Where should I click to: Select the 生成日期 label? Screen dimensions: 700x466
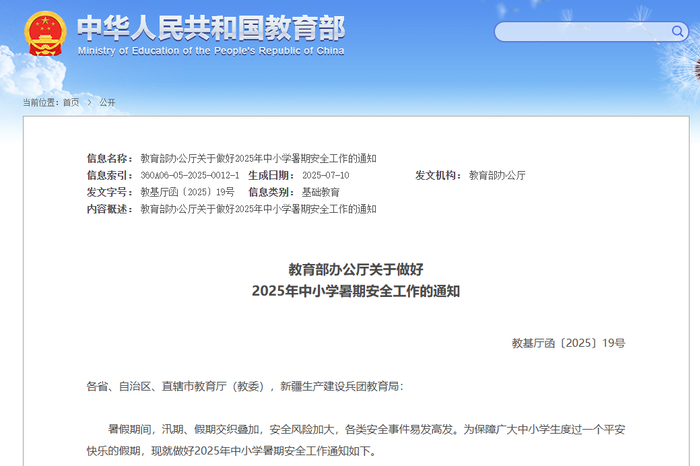[x=271, y=175]
